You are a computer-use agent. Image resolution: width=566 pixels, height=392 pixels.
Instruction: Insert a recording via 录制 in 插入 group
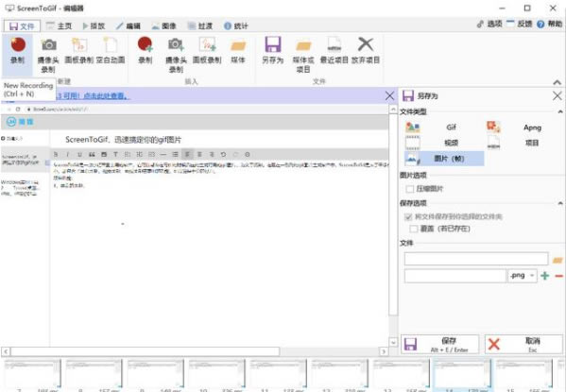[x=146, y=50]
